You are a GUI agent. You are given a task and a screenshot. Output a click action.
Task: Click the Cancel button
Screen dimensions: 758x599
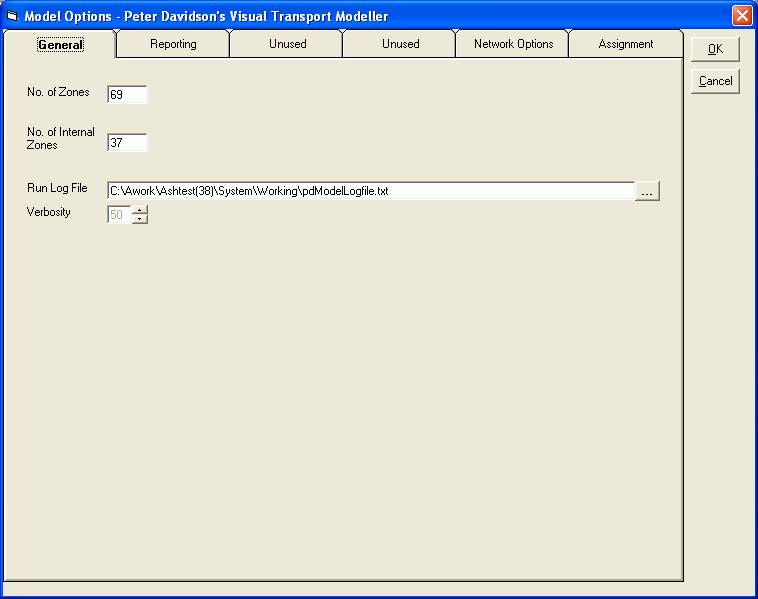tap(715, 81)
